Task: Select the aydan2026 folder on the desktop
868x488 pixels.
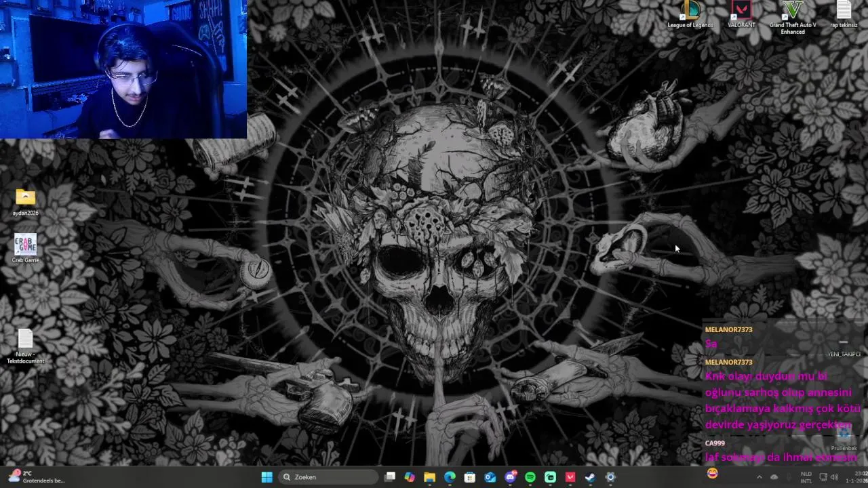Action: (x=25, y=203)
